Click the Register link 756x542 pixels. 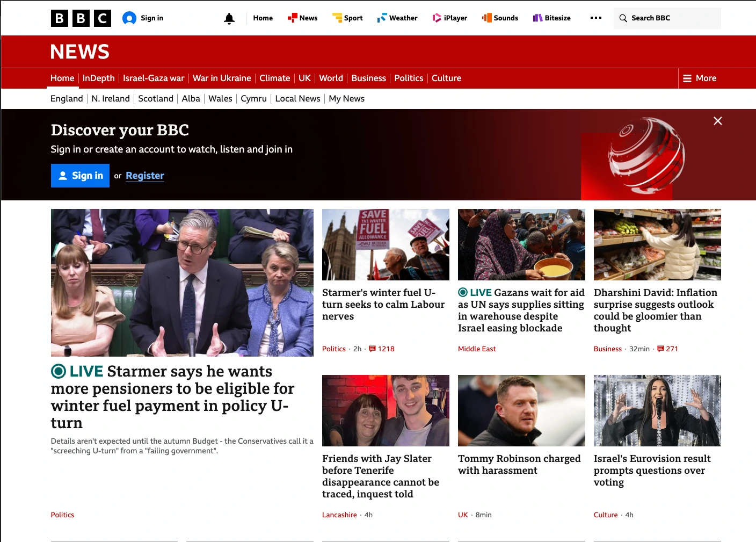coord(145,176)
